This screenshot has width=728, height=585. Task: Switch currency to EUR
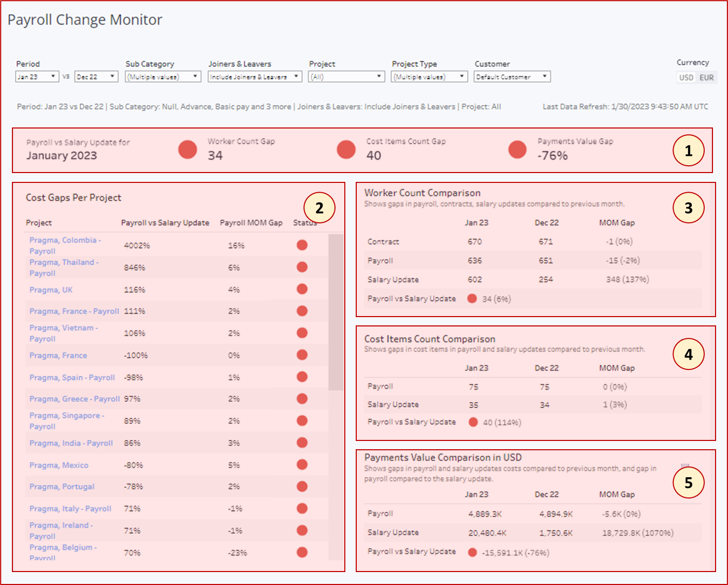[706, 77]
